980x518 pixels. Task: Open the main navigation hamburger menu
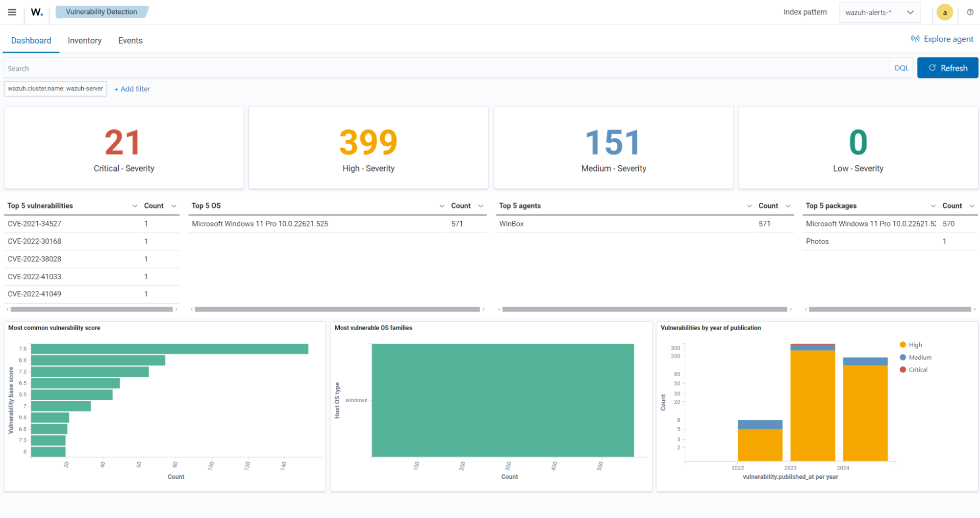(12, 12)
